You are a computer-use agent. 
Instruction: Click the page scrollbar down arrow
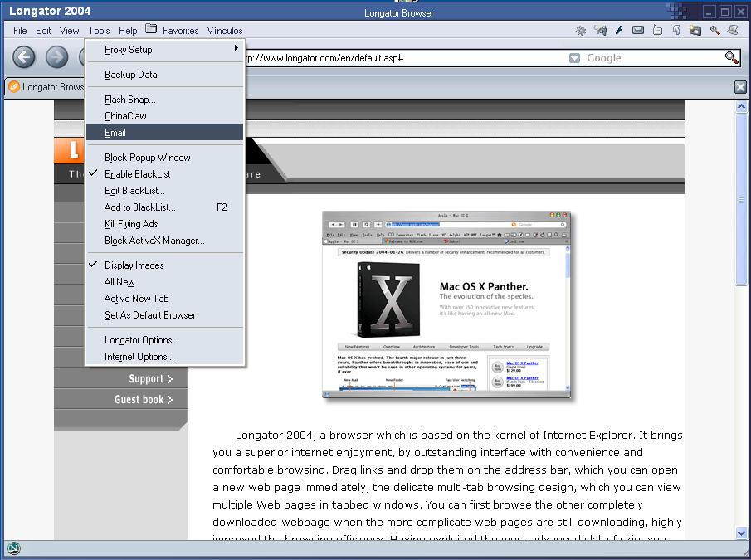(x=741, y=533)
